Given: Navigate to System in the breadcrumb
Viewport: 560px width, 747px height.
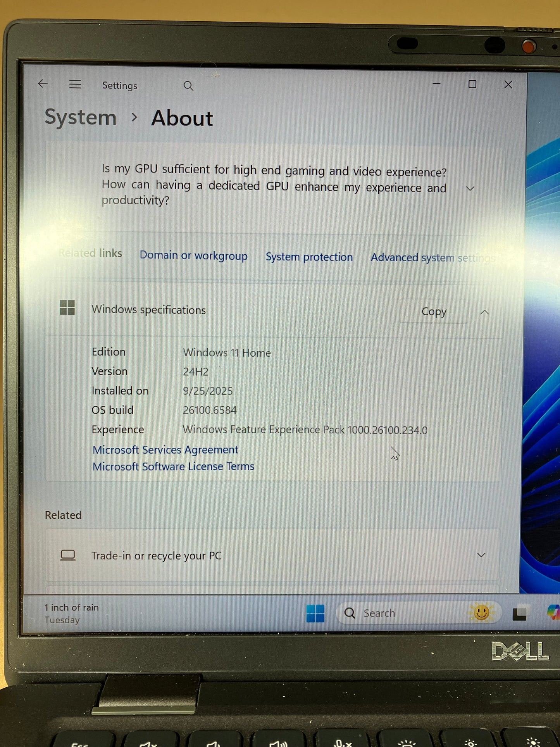Looking at the screenshot, I should pos(81,117).
